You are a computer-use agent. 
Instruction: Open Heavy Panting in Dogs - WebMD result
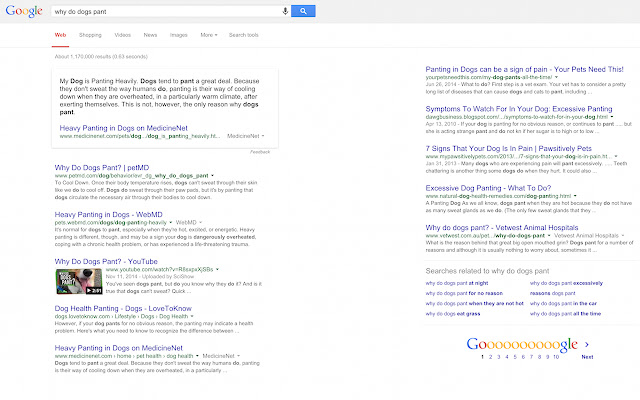pos(109,215)
